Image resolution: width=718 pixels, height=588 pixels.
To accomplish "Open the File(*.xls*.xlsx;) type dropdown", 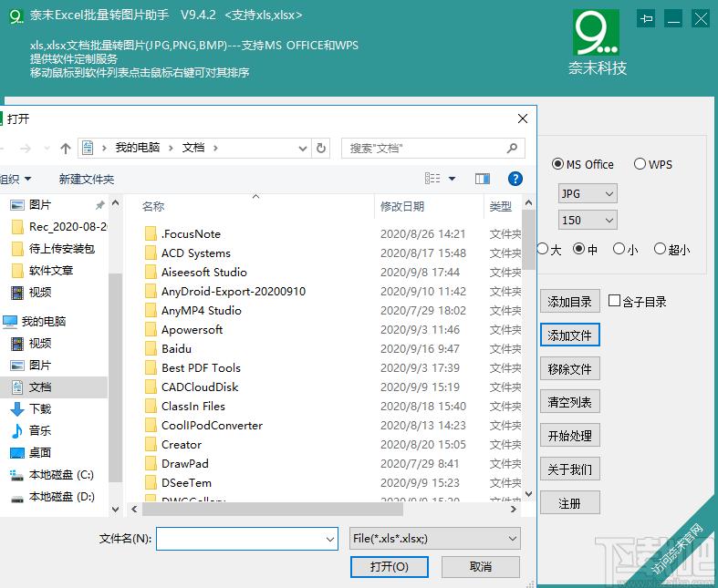I will (x=434, y=539).
